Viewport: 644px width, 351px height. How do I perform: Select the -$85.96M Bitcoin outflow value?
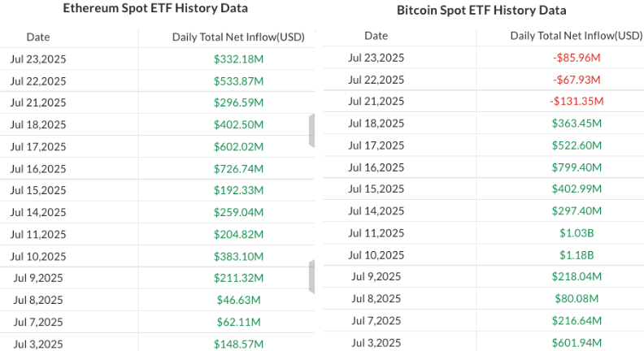[x=576, y=57]
